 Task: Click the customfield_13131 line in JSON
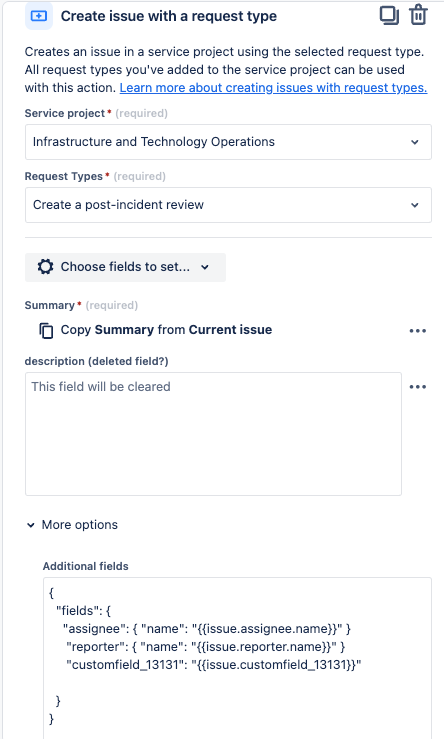click(214, 665)
